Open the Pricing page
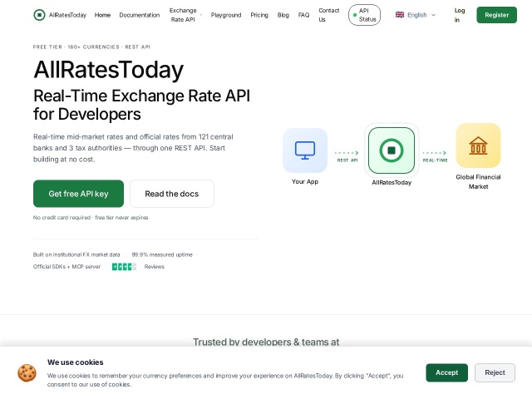This screenshot has width=532, height=399. (x=259, y=15)
